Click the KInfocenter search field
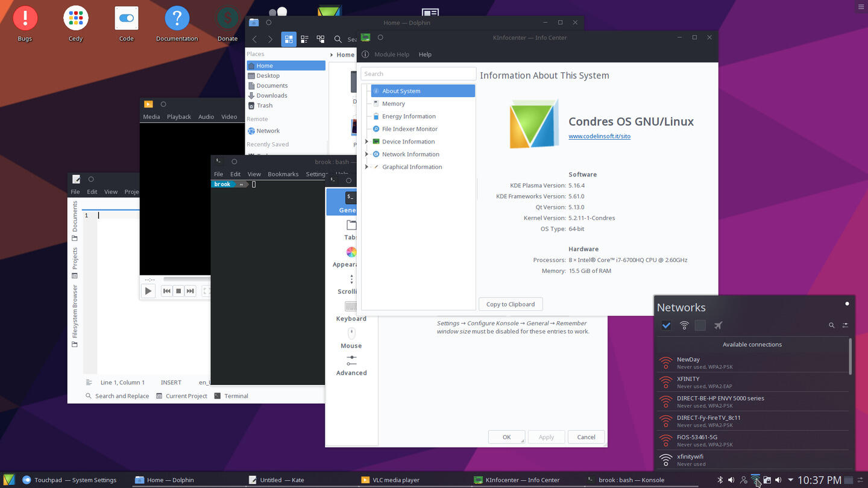Screen dimensions: 868x488 pos(418,74)
